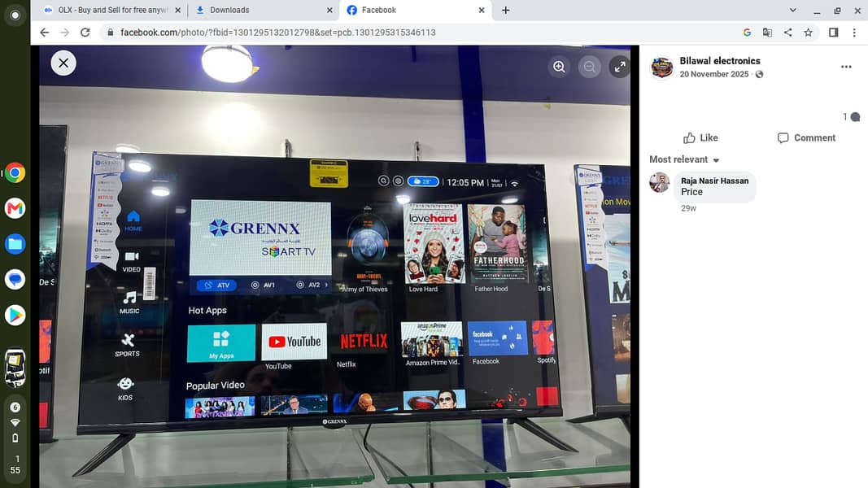The height and width of the screenshot is (488, 868).
Task: Open launcher circle button
Action: click(x=15, y=15)
